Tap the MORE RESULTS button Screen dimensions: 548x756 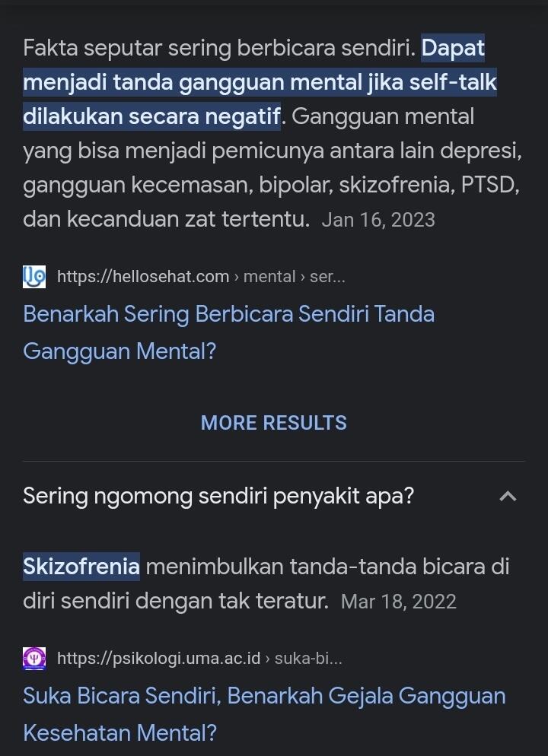(x=273, y=422)
